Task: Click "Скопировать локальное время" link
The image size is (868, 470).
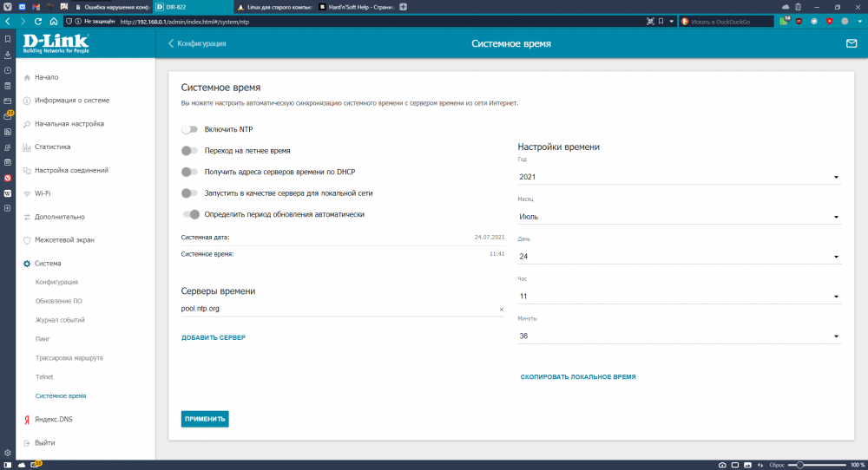Action: (578, 377)
